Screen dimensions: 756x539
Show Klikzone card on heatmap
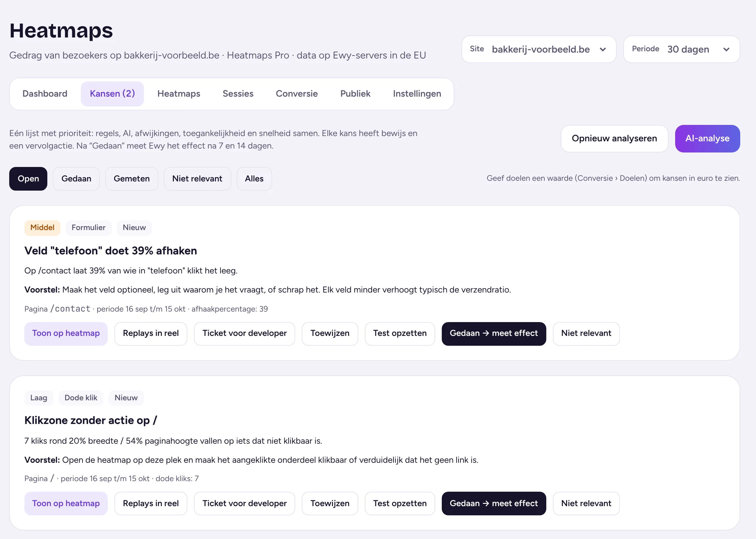[x=66, y=504]
